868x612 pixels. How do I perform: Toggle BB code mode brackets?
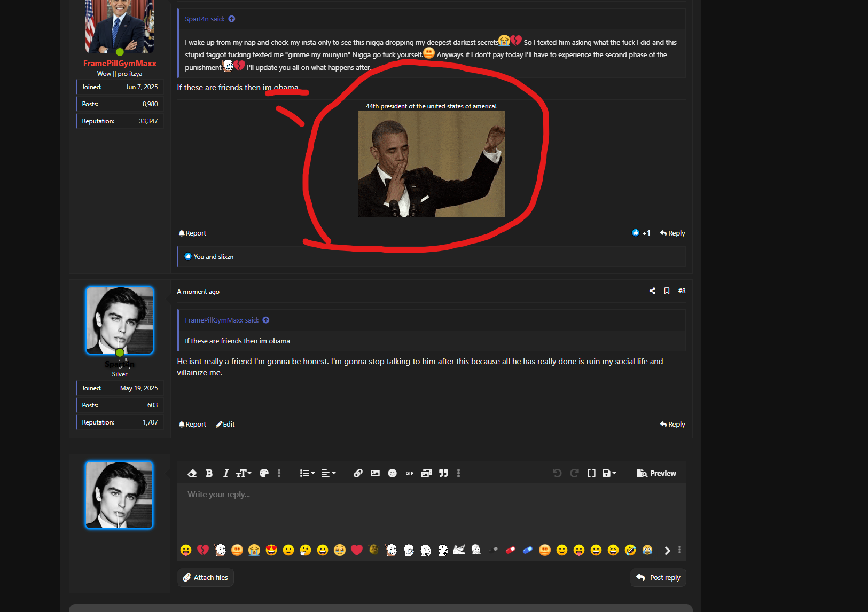pos(591,473)
